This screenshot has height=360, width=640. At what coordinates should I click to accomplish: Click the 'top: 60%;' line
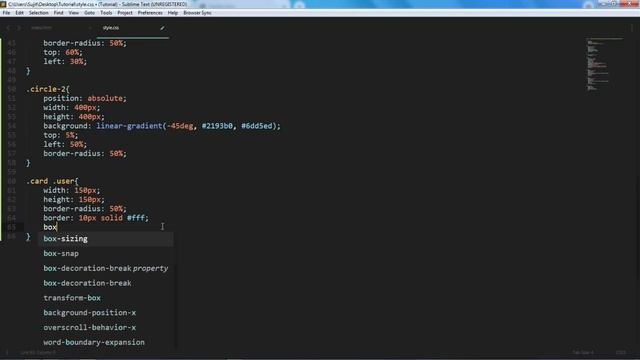[63, 52]
